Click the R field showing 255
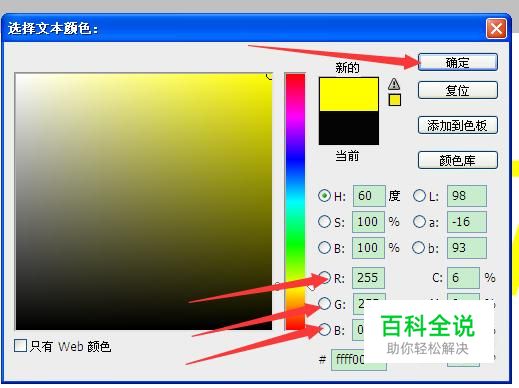 (368, 278)
